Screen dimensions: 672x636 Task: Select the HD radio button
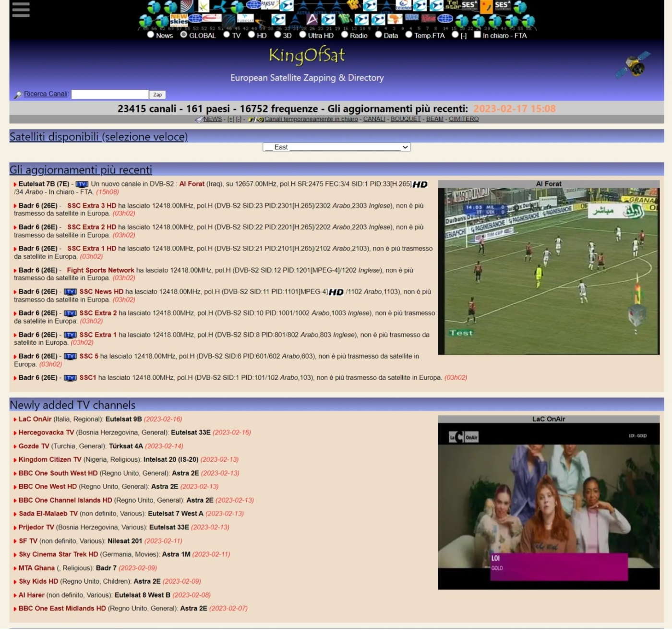(x=252, y=35)
